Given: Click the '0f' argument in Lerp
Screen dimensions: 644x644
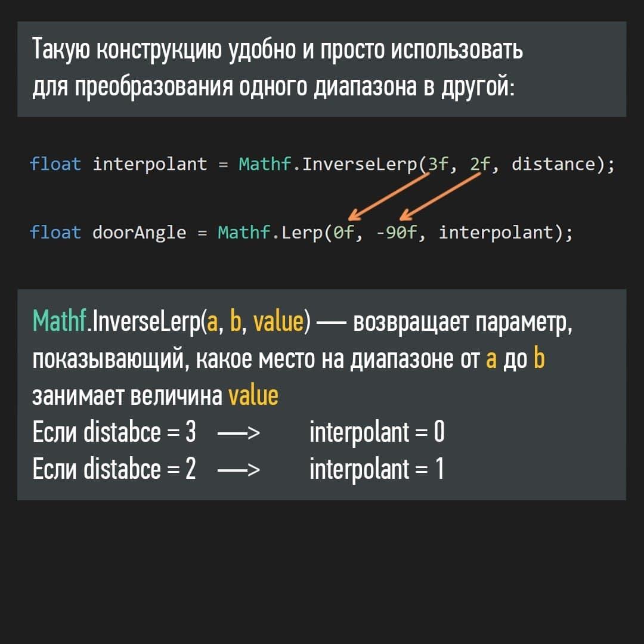Looking at the screenshot, I should [x=343, y=233].
